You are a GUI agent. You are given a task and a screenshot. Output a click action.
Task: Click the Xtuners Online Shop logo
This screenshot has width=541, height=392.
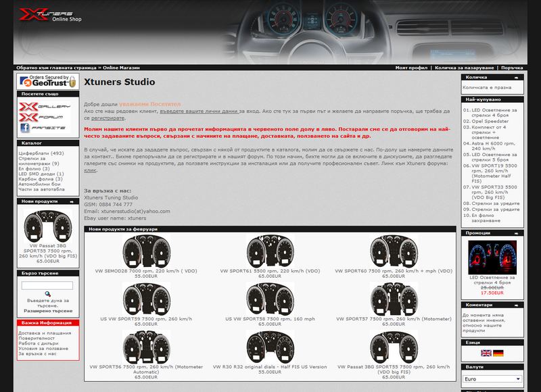50,15
